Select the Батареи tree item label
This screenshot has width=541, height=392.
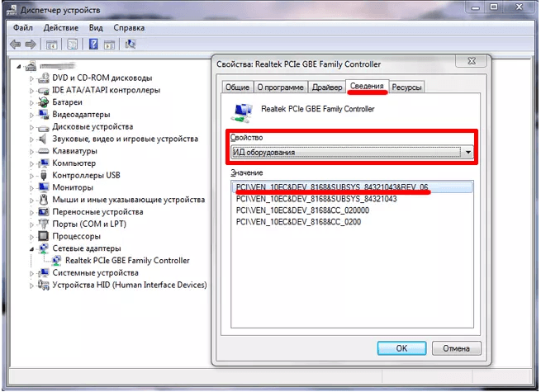tap(67, 102)
